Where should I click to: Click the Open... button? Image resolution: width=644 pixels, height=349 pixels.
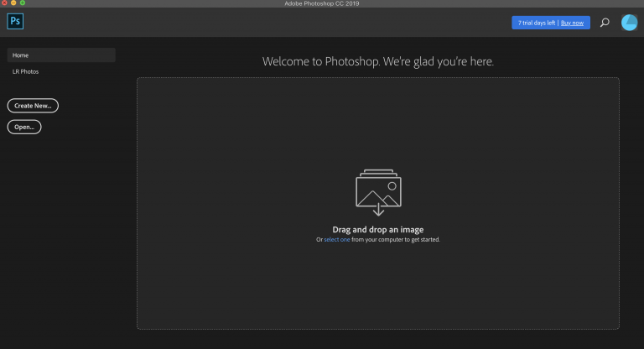[x=24, y=127]
